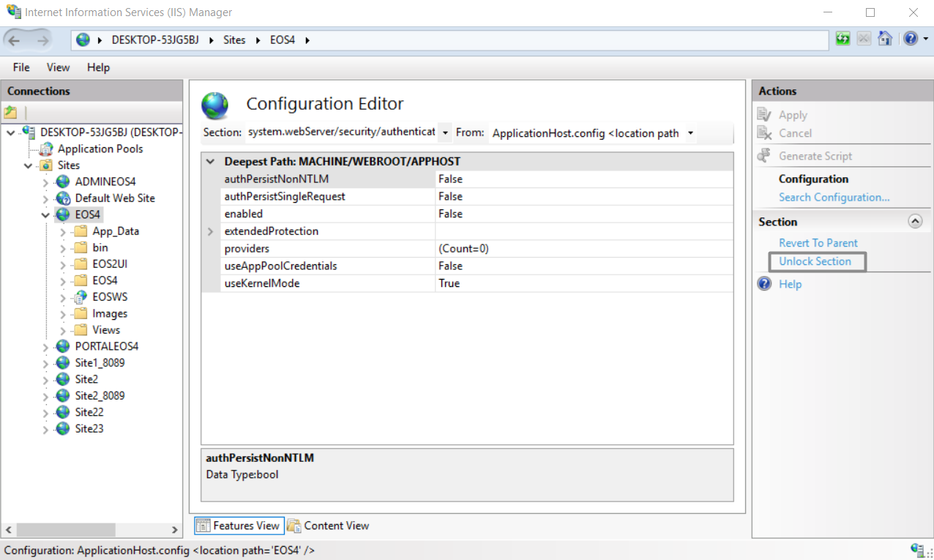Collapse the Sites tree node
The width and height of the screenshot is (934, 560).
pyautogui.click(x=29, y=165)
